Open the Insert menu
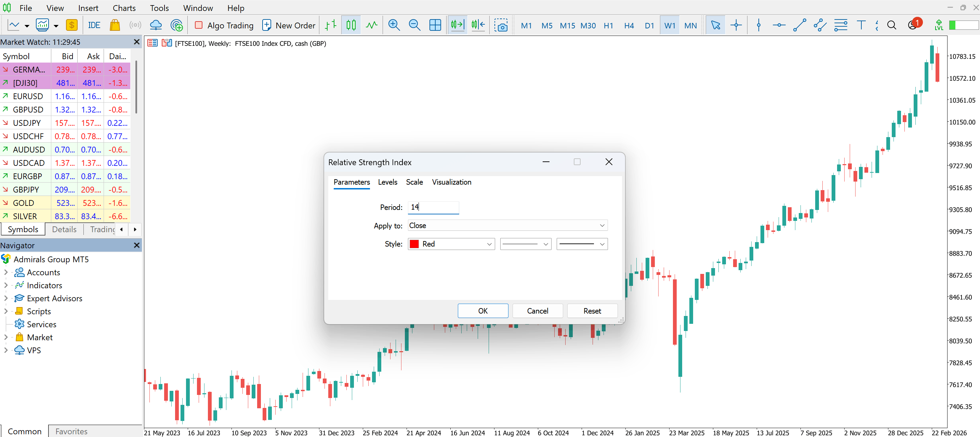Viewport: 980px width, 437px height. [88, 8]
